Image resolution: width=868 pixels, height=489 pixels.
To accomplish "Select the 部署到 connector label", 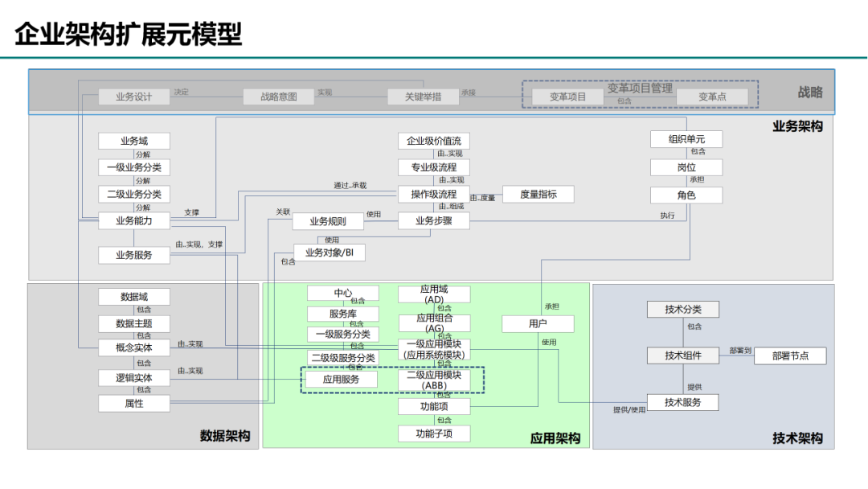I will tap(740, 350).
